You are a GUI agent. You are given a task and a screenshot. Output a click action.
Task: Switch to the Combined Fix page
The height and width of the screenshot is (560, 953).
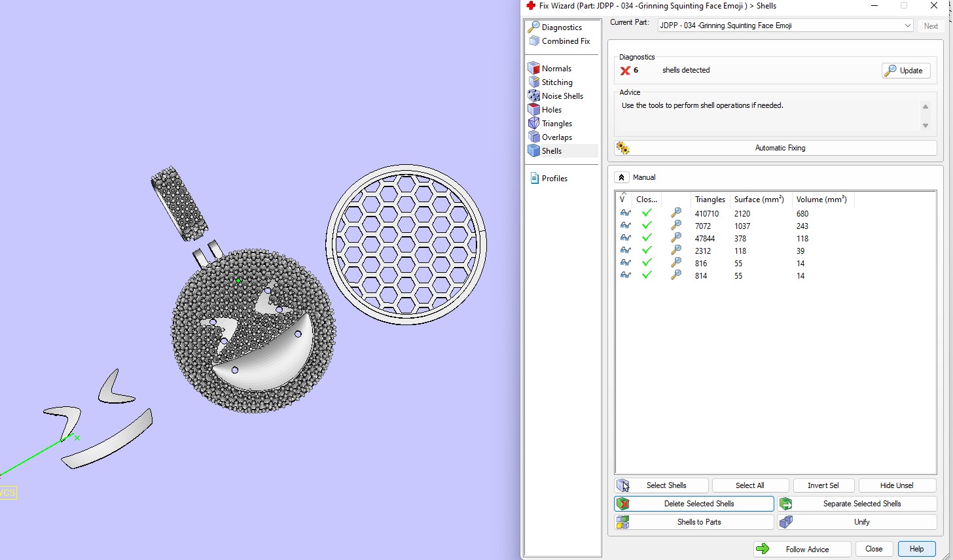click(x=566, y=41)
